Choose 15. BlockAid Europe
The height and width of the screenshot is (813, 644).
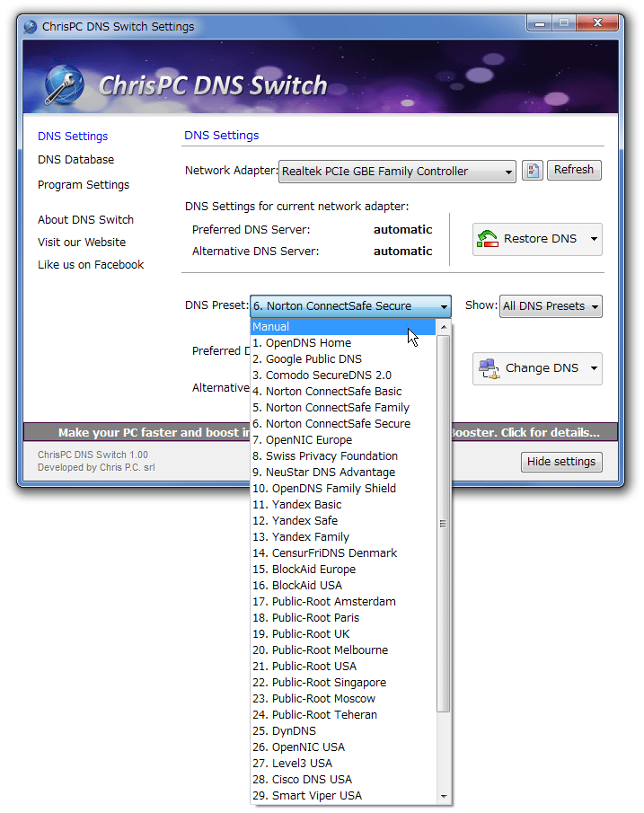pos(343,570)
